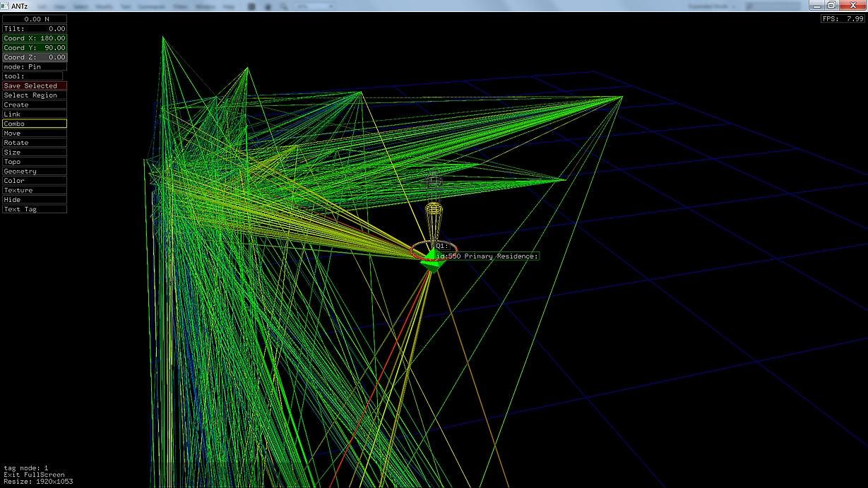Click the Text Tag tool
Image resolution: width=868 pixels, height=488 pixels.
tap(35, 210)
